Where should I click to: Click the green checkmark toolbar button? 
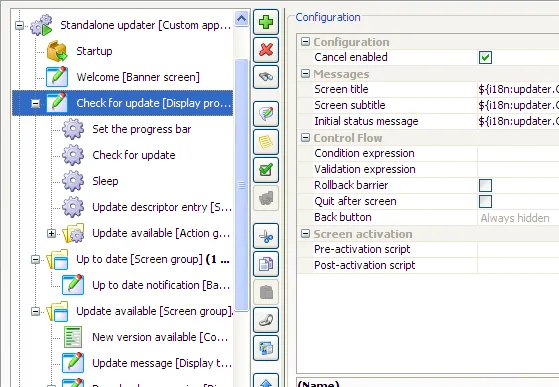coord(266,170)
